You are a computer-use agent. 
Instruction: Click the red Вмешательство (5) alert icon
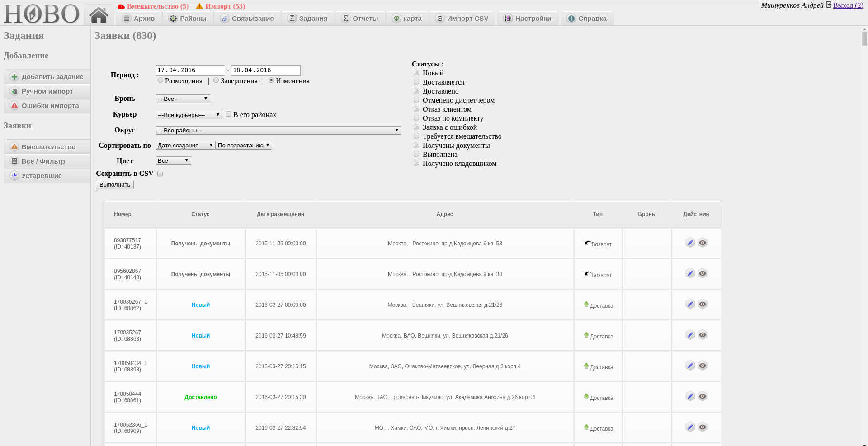(x=121, y=6)
